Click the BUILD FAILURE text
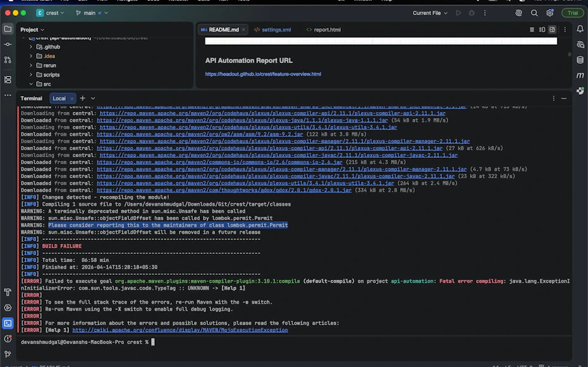 (x=62, y=246)
